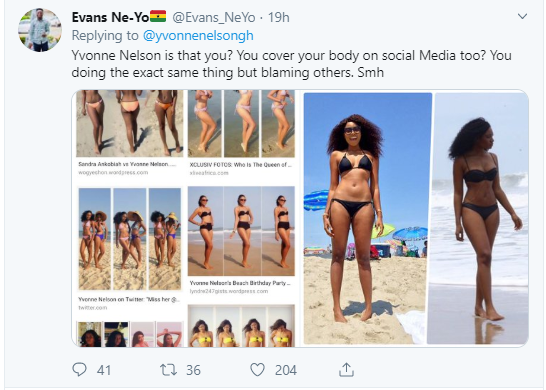Expand the tweet options chevron menu
Image resolution: width=546 pixels, height=390 pixels.
coord(522,16)
